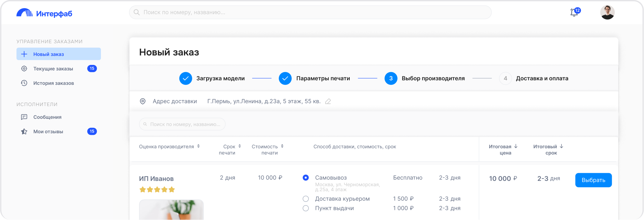Click the Мои отзывы 15 badge
The image size is (644, 220).
point(92,131)
